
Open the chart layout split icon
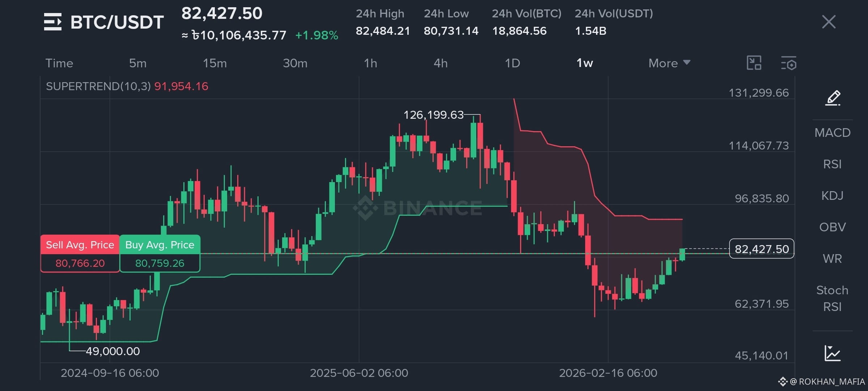pyautogui.click(x=754, y=63)
